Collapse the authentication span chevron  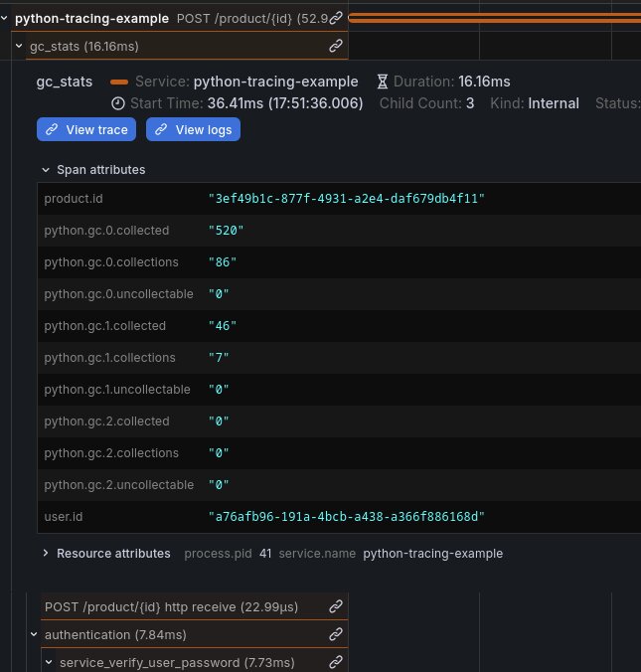[x=34, y=634]
